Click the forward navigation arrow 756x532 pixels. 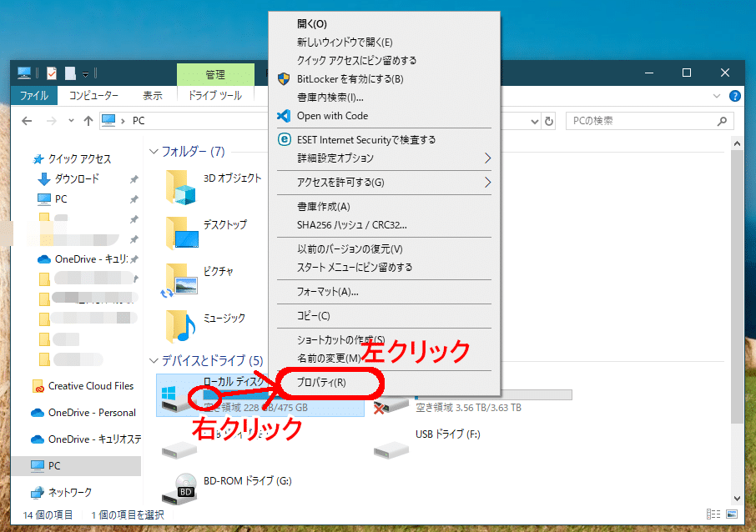[51, 121]
